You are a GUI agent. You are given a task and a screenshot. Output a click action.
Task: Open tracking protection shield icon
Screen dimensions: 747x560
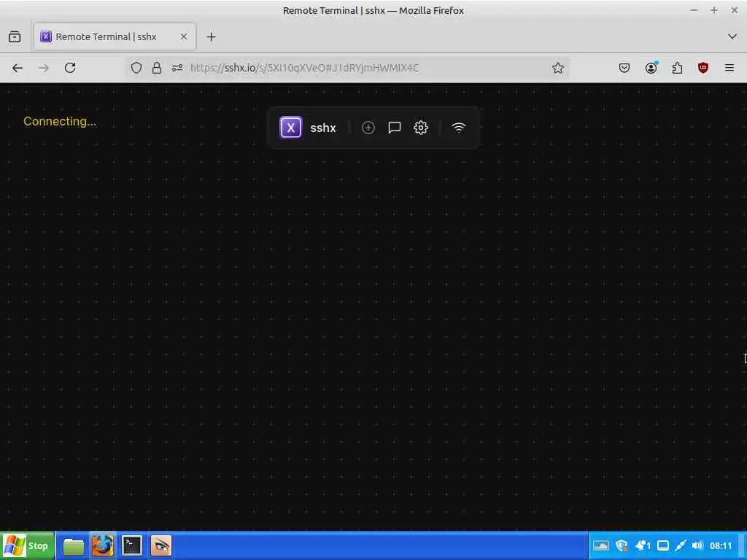(136, 68)
